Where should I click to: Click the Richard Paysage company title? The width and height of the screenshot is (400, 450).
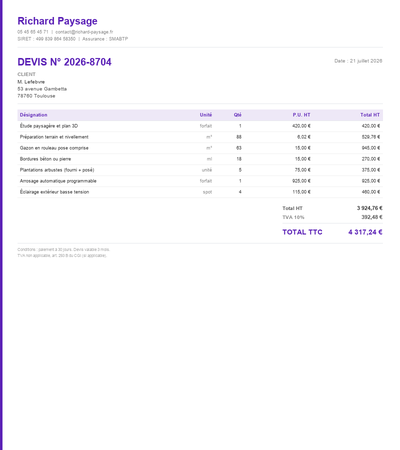(57, 21)
